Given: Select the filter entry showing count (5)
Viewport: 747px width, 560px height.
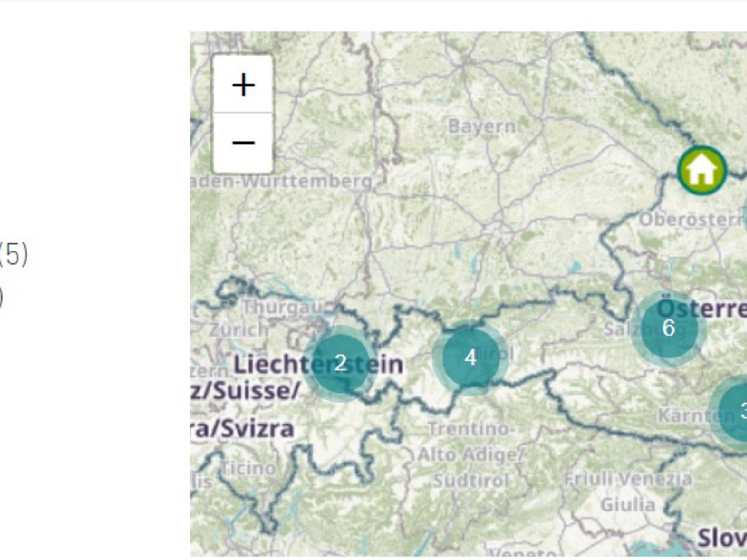Looking at the screenshot, I should point(14,253).
